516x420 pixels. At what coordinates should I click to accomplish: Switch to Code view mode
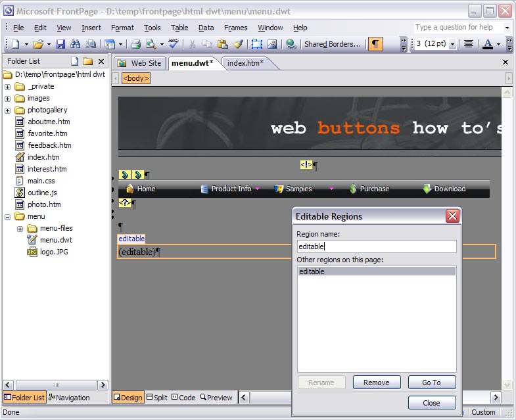(183, 397)
